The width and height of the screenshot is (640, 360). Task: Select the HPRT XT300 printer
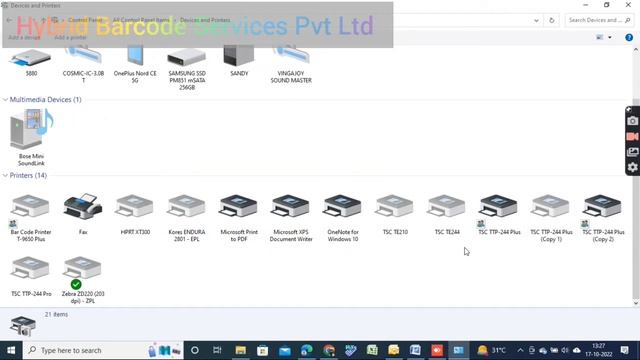click(x=135, y=215)
